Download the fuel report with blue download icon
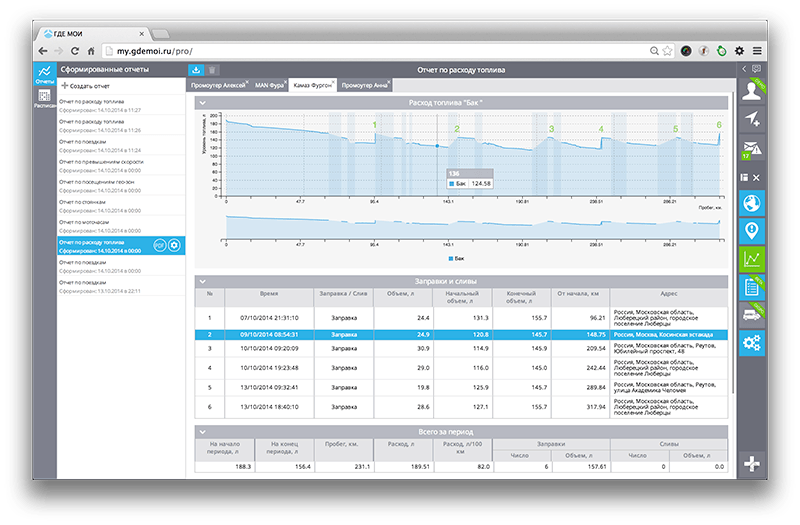Viewport: 800px width, 525px height. tap(196, 70)
